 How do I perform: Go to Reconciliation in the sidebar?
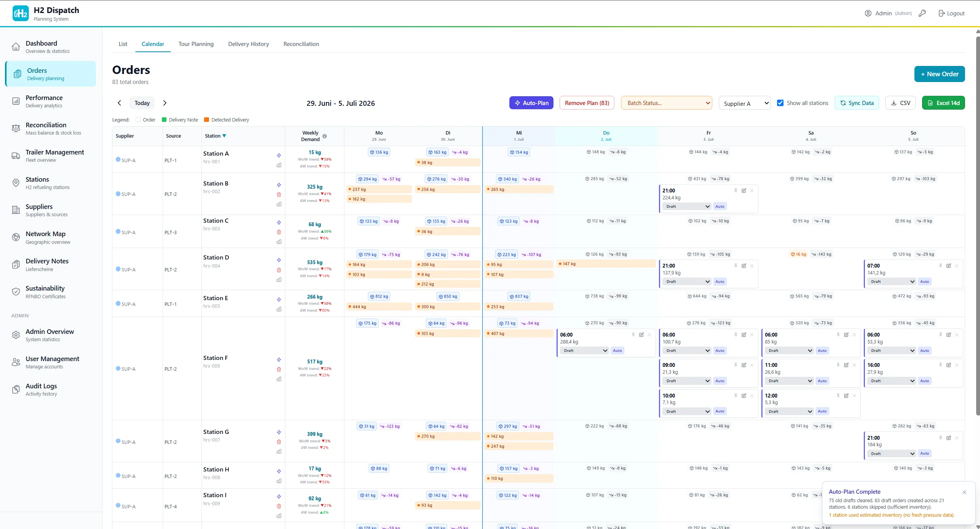(x=51, y=128)
